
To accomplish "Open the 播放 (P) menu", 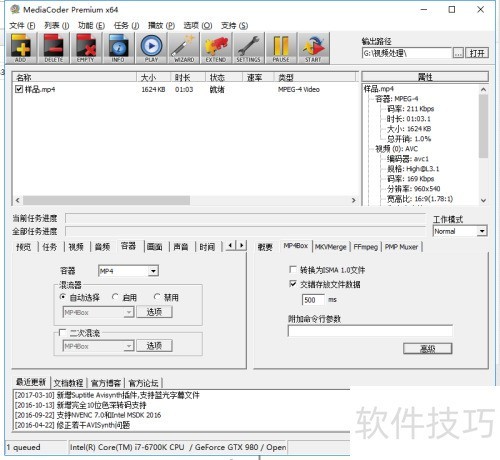I will pos(161,25).
